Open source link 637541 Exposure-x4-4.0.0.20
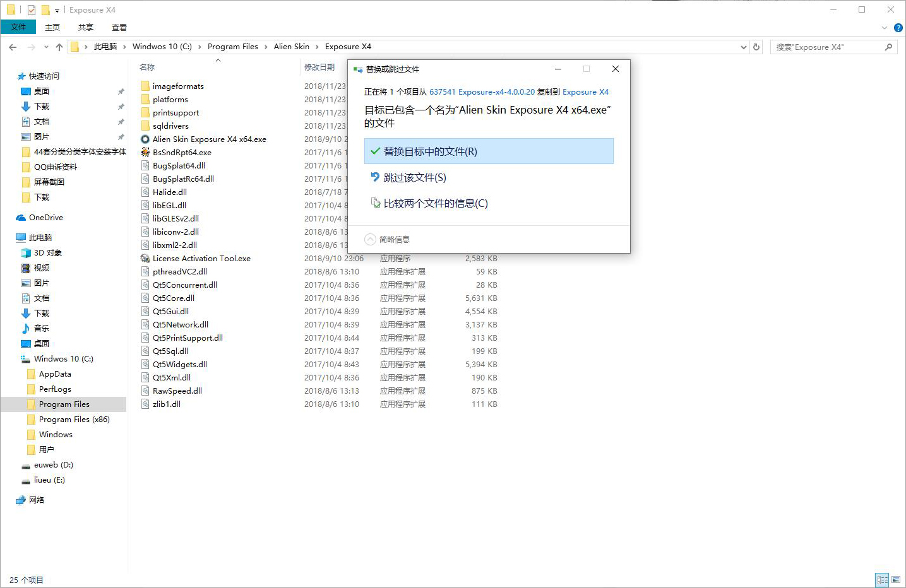Image resolution: width=906 pixels, height=588 pixels. 482,92
